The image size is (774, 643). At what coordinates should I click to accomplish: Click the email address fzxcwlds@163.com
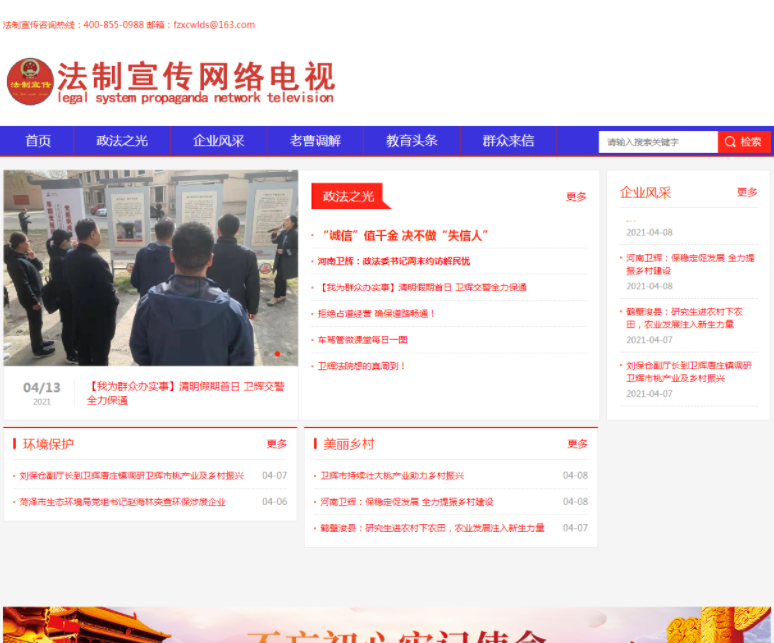pyautogui.click(x=214, y=25)
